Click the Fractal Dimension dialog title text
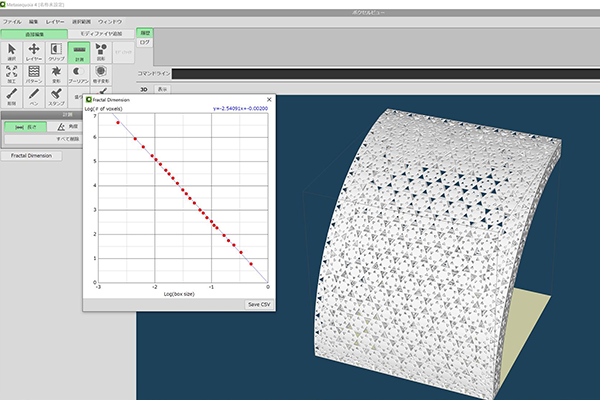This screenshot has height=400, width=600. click(x=111, y=100)
